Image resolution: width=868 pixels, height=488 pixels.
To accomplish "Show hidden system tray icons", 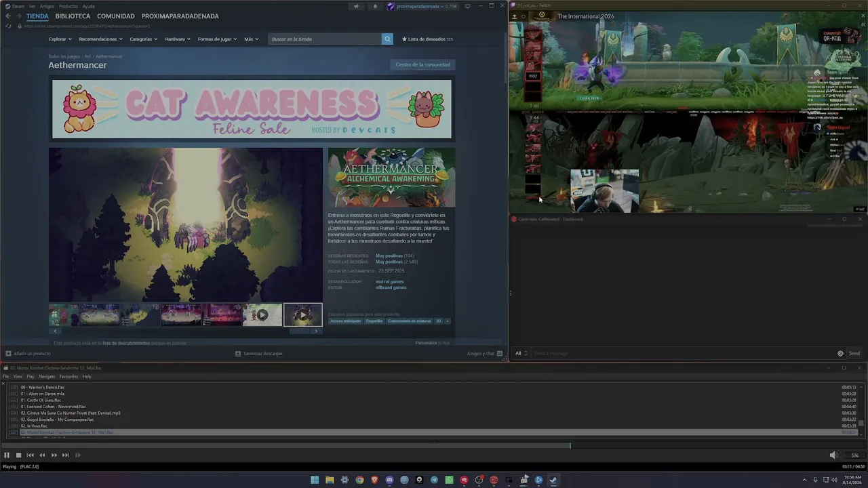I will [x=804, y=480].
